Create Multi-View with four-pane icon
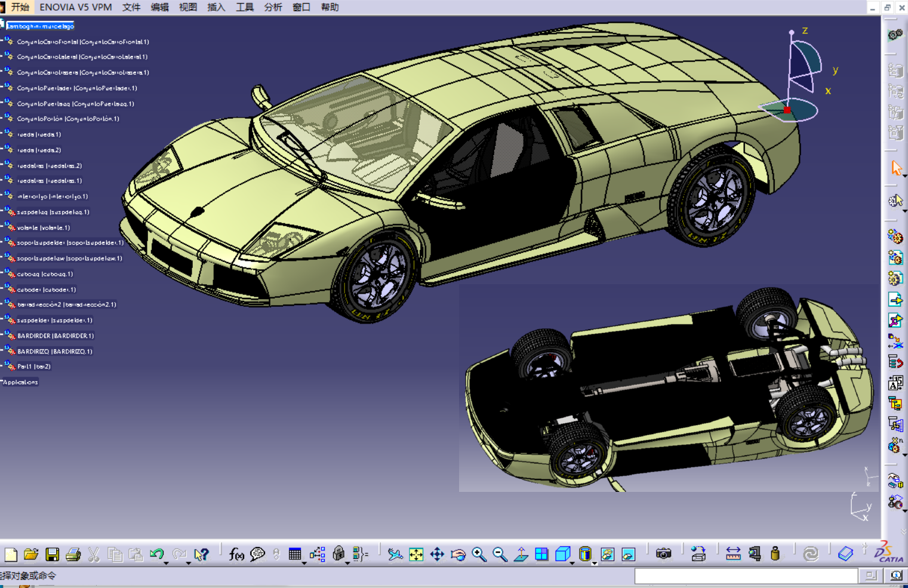Screen dimensions: 908x588 pos(541,555)
